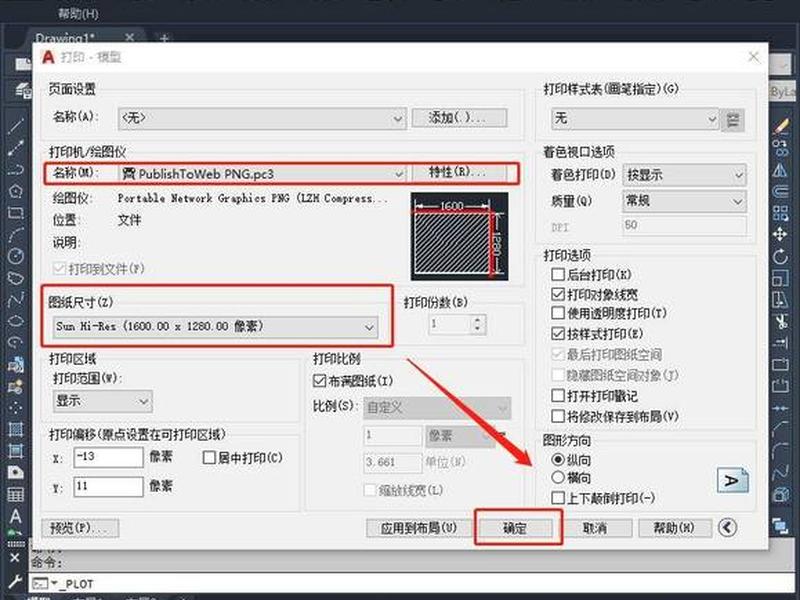The width and height of the screenshot is (800, 600).
Task: Click the 应用到布局(U) button
Action: [418, 528]
